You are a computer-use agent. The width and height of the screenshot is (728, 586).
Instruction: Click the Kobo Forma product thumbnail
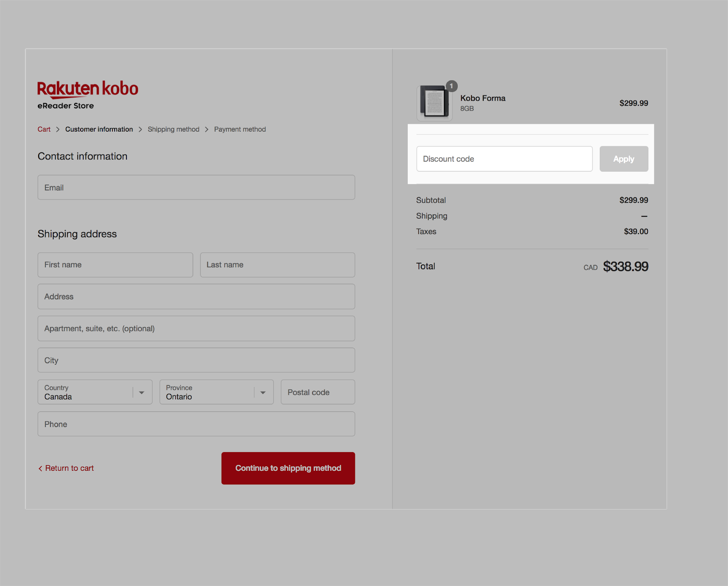point(434,103)
